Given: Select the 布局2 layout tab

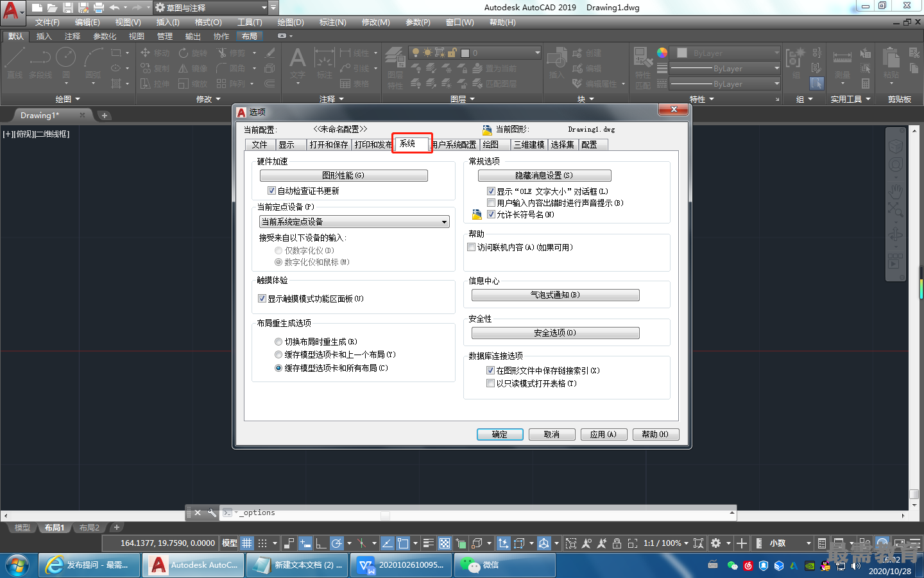Looking at the screenshot, I should click(89, 527).
